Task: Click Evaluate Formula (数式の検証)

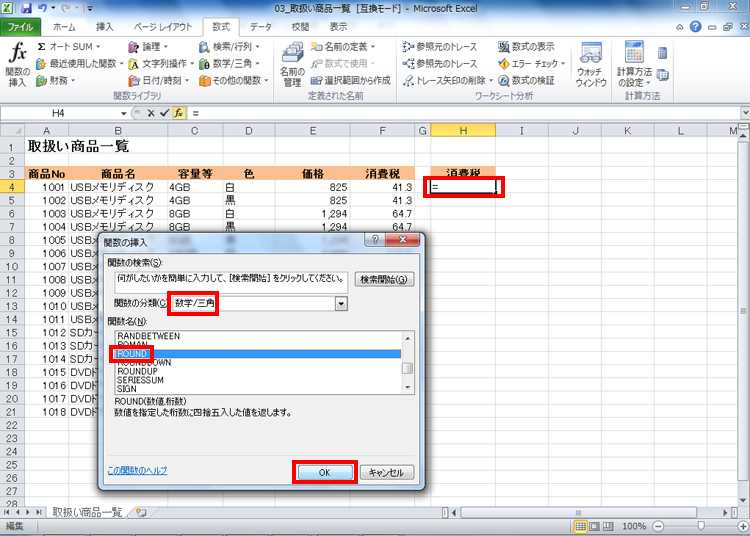Action: click(526, 80)
